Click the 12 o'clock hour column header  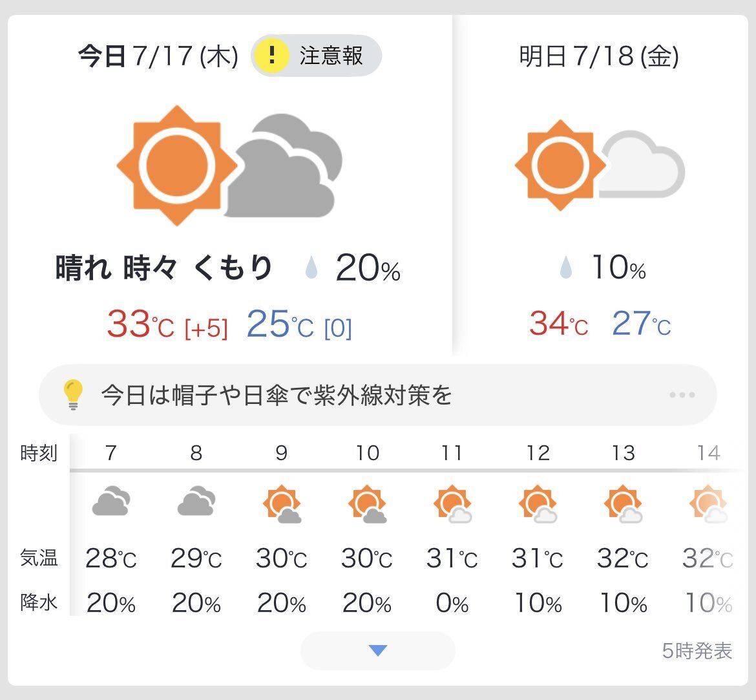coord(538,453)
